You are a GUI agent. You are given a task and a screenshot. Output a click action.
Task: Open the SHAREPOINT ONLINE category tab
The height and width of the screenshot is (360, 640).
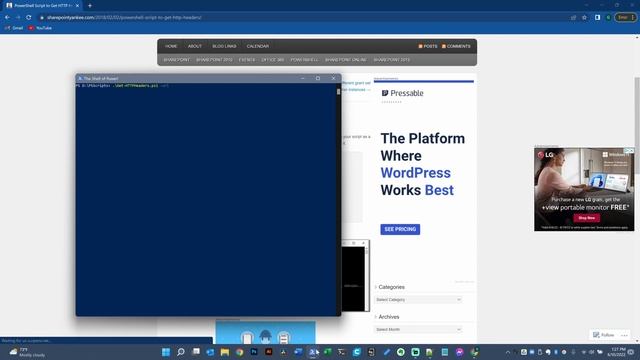(x=346, y=60)
